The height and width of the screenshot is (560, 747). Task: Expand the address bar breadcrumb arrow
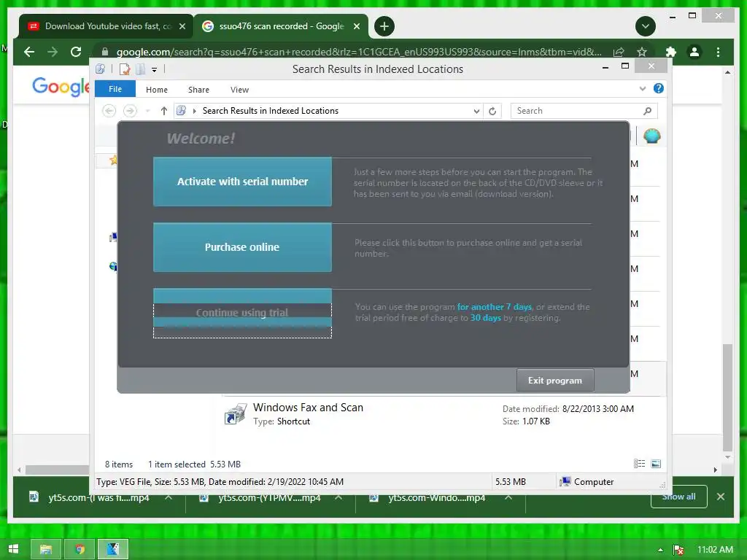point(194,111)
